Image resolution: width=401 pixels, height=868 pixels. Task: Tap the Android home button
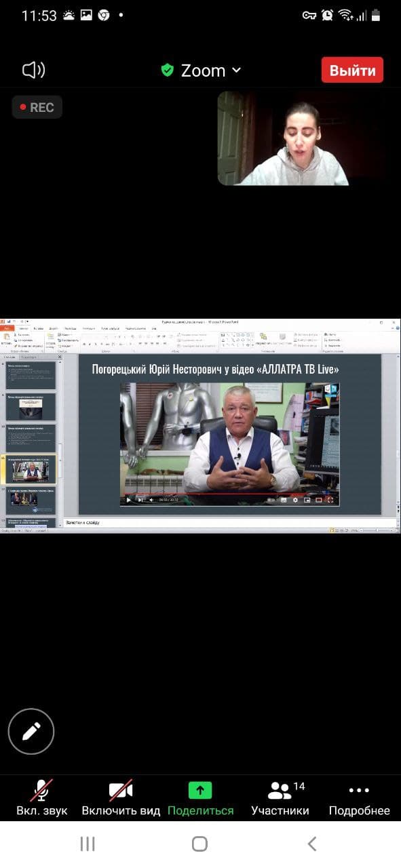coord(199,844)
